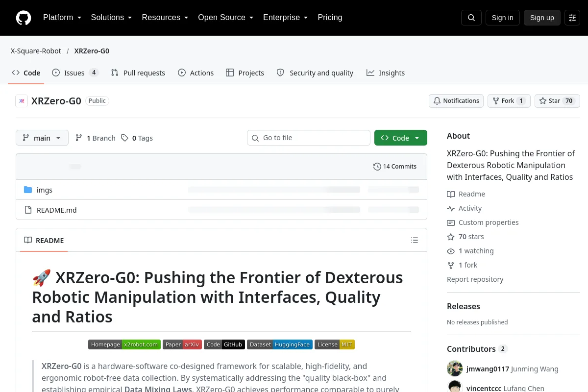Open the README.md file

(57, 210)
